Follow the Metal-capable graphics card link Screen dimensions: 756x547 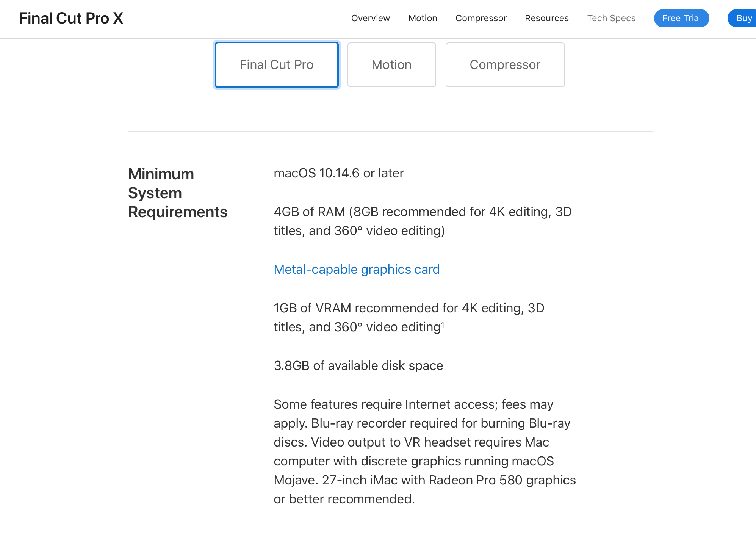pos(357,269)
